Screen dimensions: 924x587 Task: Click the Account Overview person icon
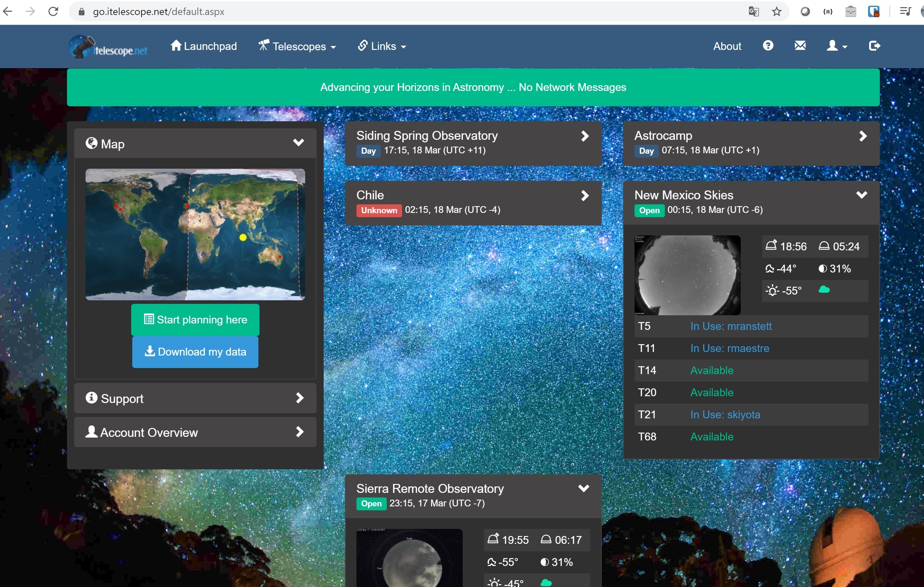click(x=91, y=432)
